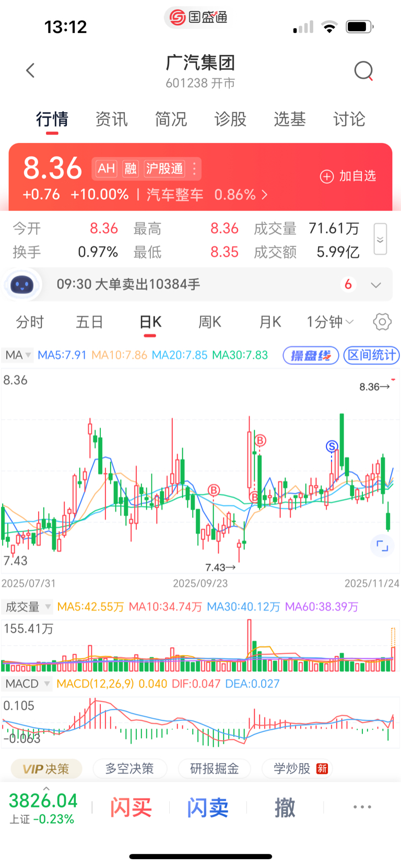This screenshot has width=401, height=868.
Task: Toggle the 操盘线 overlay
Action: [x=311, y=355]
